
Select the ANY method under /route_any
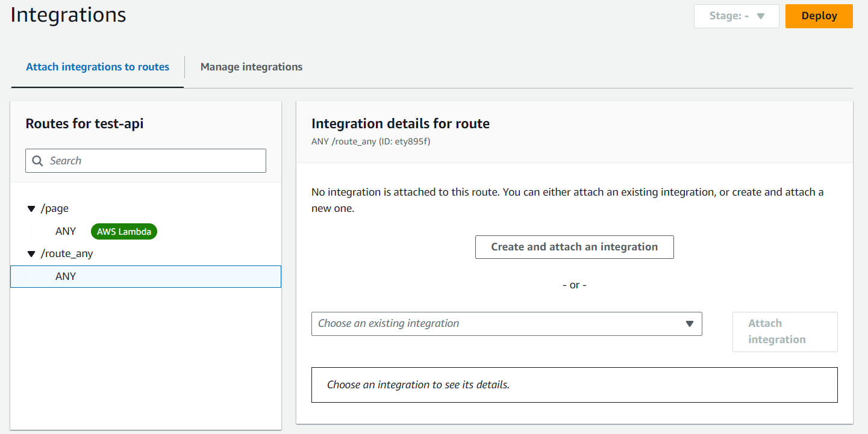click(66, 277)
